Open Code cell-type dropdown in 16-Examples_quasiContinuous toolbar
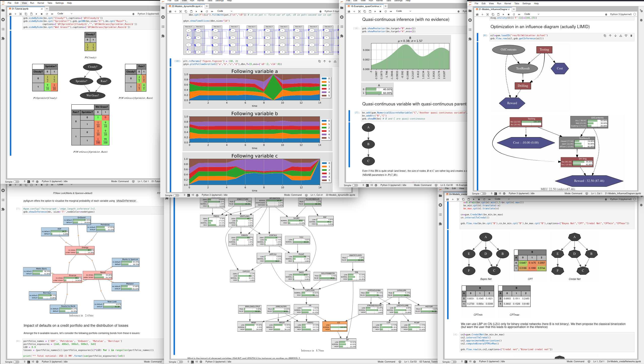 pos(403,11)
